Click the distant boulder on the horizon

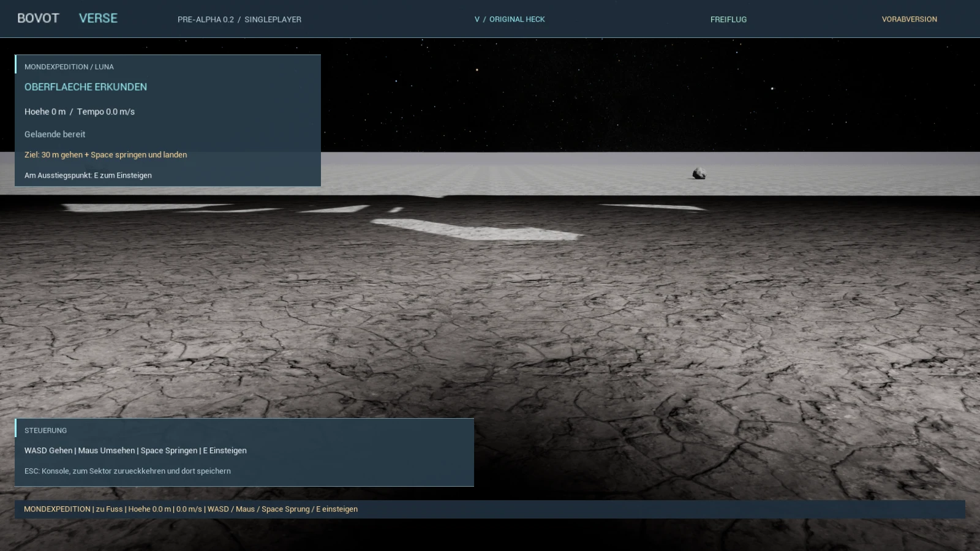point(699,174)
